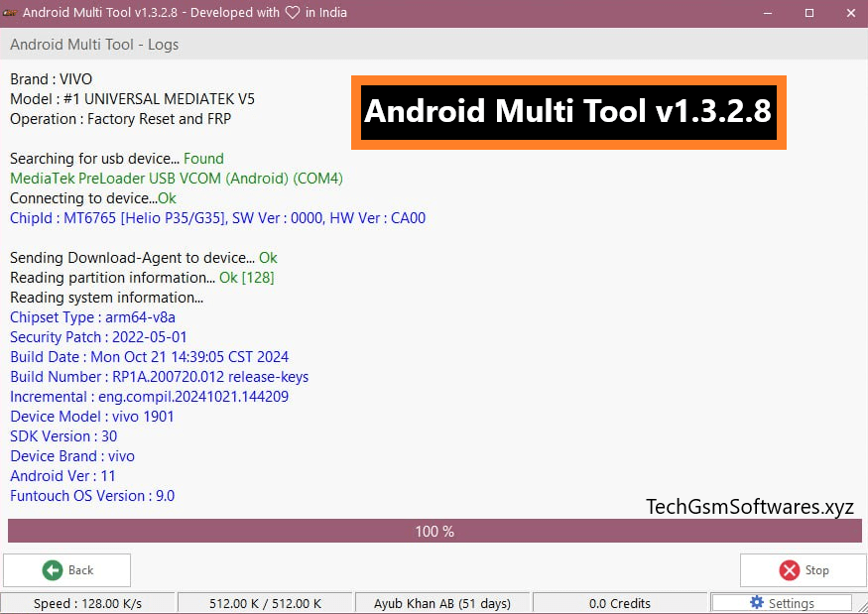Viewport: 868px width, 614px height.
Task: Maximize the Android Multi Tool window
Action: 809,13
